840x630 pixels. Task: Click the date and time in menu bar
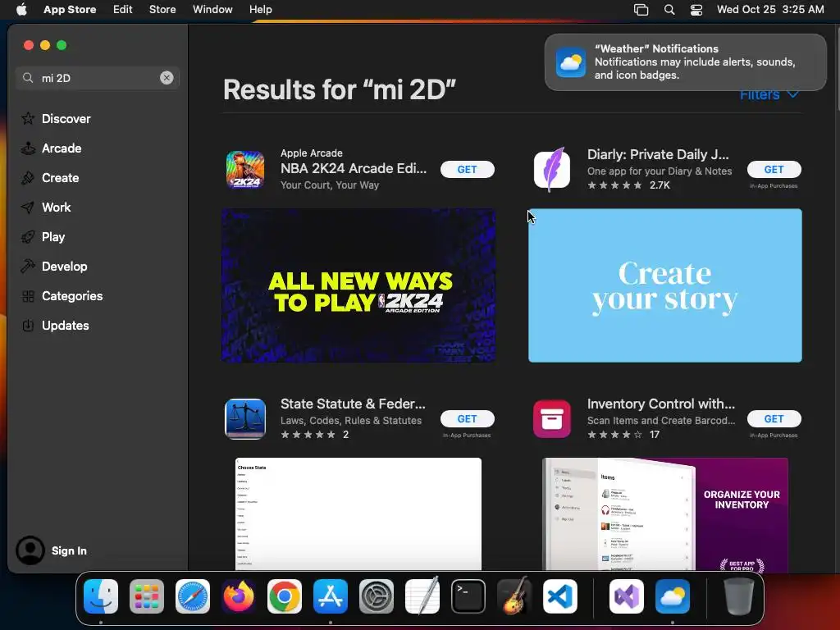tap(770, 10)
